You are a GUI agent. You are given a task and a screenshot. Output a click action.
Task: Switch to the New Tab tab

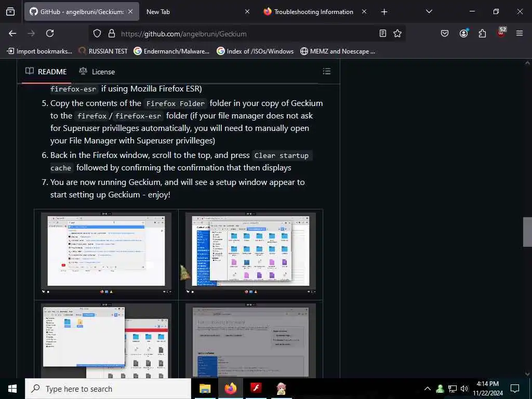198,11
